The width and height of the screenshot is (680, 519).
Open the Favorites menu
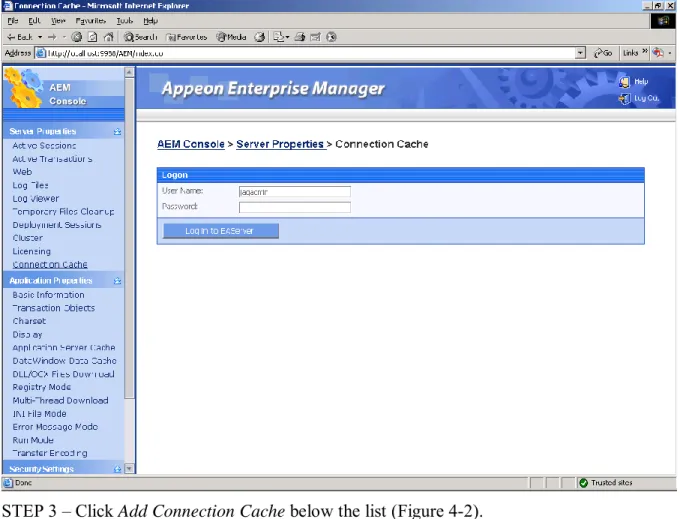click(91, 21)
